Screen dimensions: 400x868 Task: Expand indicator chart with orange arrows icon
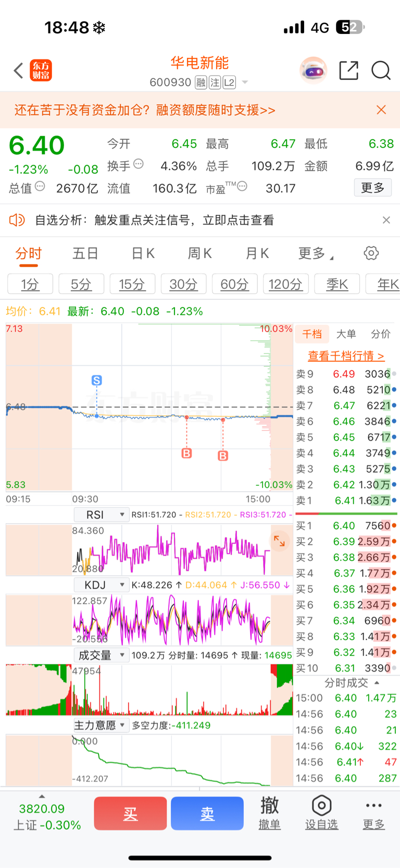click(280, 541)
